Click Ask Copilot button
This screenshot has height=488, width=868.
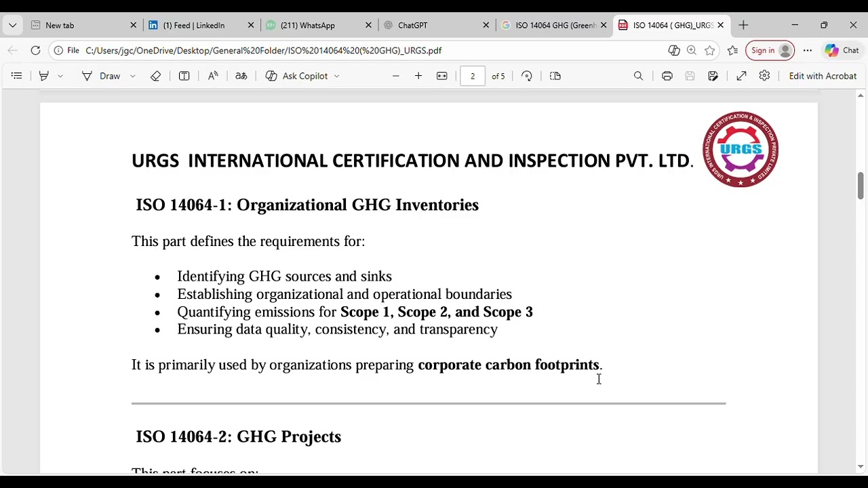[x=296, y=76]
